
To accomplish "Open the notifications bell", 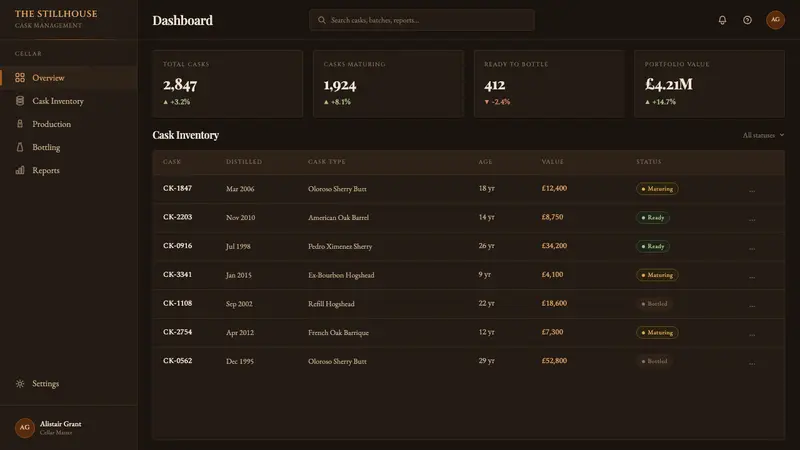I will tap(722, 20).
